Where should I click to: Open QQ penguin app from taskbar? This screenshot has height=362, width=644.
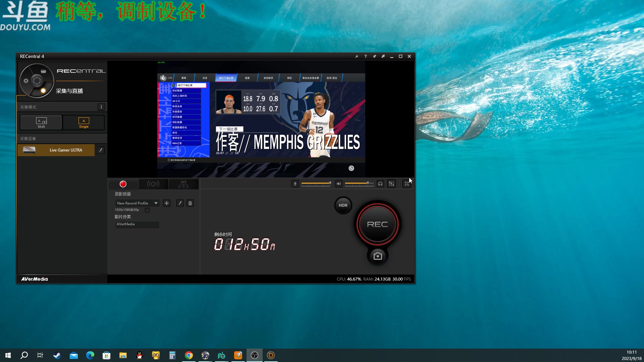pyautogui.click(x=140, y=355)
